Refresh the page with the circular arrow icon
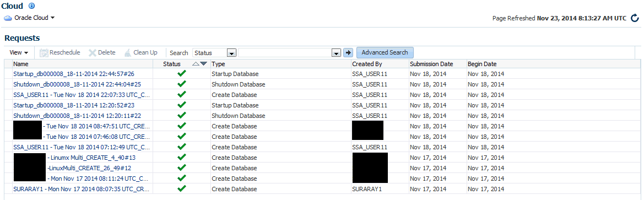 pos(635,18)
